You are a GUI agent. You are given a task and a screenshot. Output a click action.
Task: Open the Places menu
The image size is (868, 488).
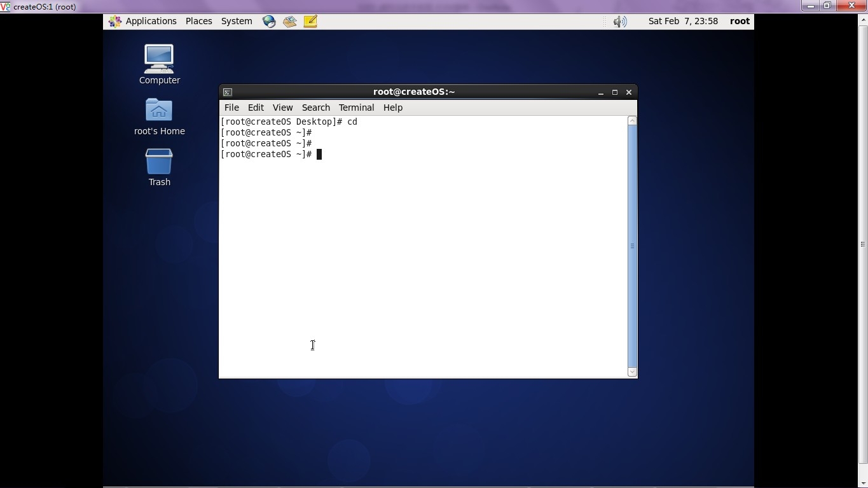click(x=198, y=21)
